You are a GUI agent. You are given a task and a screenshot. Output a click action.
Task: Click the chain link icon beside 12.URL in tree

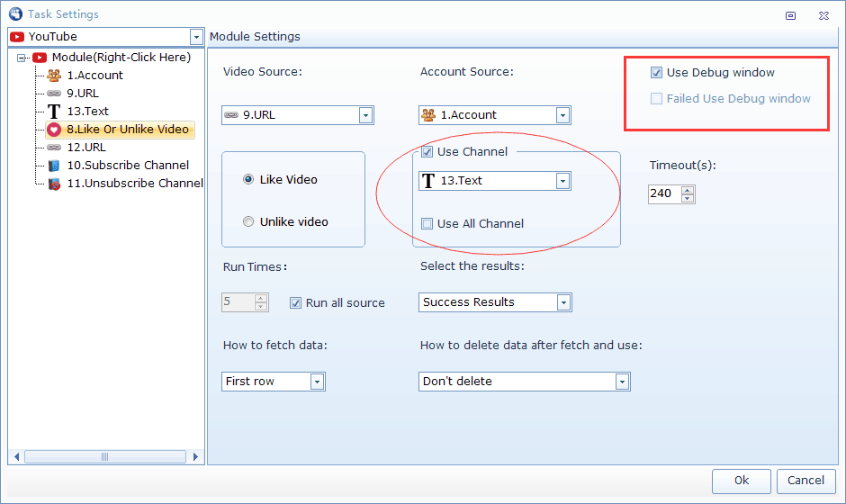click(x=54, y=148)
